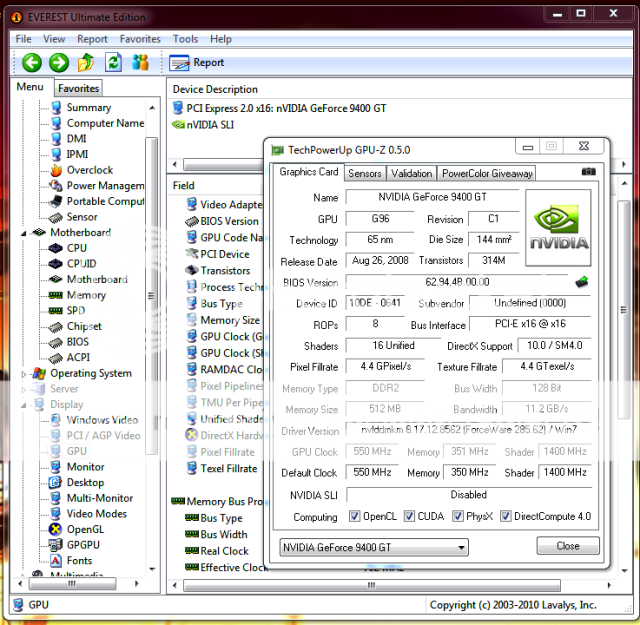Click the Refresh toolbar icon
Image resolution: width=640 pixels, height=625 pixels.
click(x=113, y=62)
